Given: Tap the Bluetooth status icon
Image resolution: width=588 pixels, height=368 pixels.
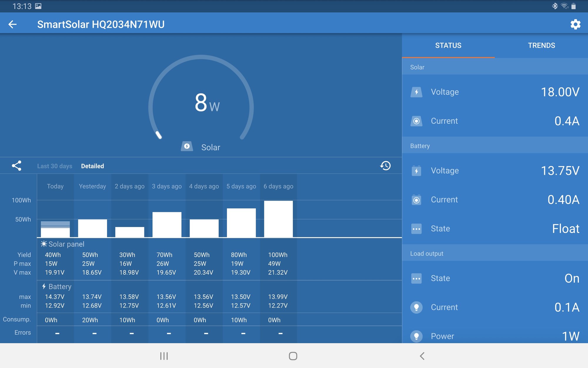Looking at the screenshot, I should click(554, 6).
